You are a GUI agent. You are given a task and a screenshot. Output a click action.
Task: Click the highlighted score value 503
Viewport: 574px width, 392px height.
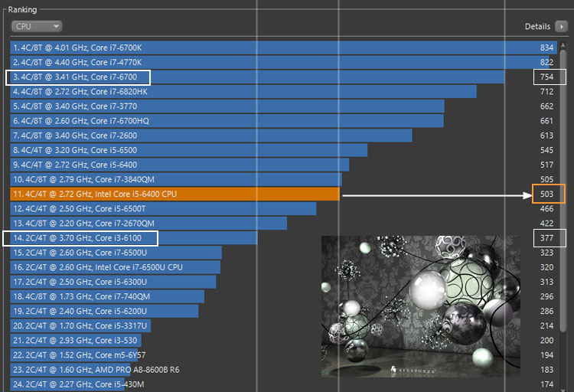pos(546,194)
